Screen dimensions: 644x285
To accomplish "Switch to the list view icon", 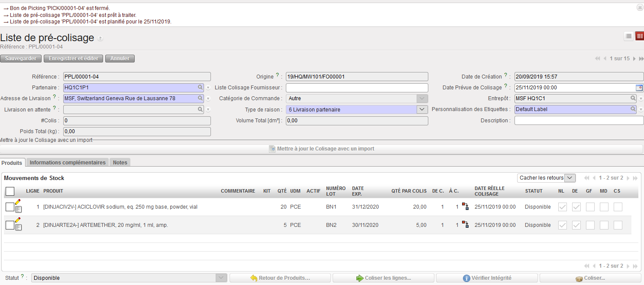I will click(x=628, y=36).
